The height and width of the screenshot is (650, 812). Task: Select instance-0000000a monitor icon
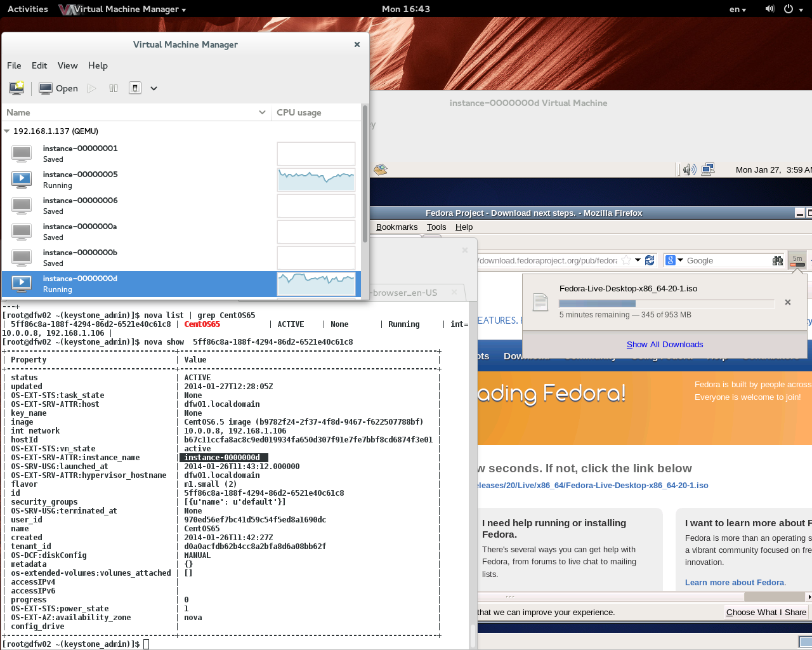[x=22, y=231]
